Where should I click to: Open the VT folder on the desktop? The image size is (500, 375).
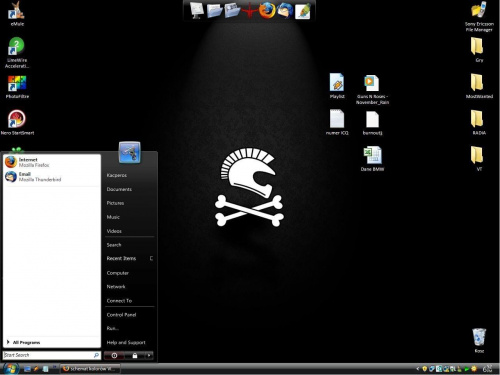click(479, 159)
